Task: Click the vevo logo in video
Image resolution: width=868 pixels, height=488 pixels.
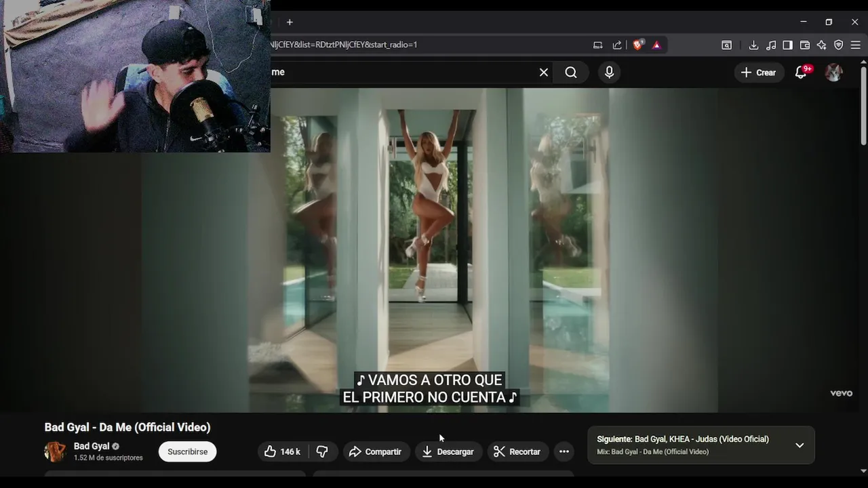Action: (841, 393)
